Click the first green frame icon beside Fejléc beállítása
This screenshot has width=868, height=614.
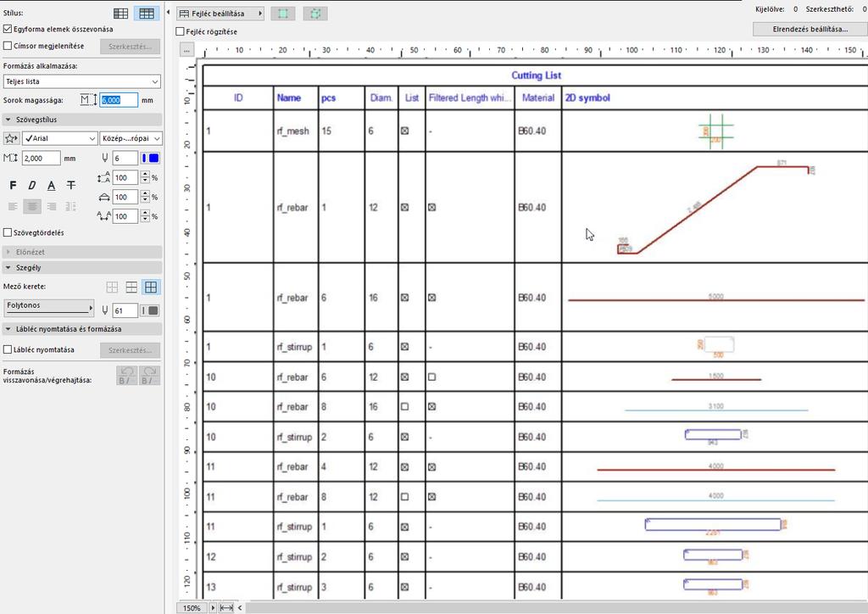click(283, 14)
